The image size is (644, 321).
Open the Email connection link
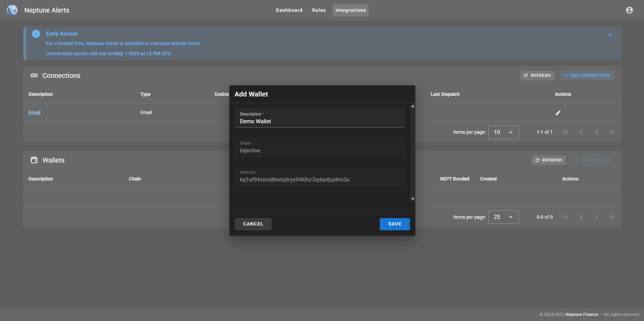(34, 112)
